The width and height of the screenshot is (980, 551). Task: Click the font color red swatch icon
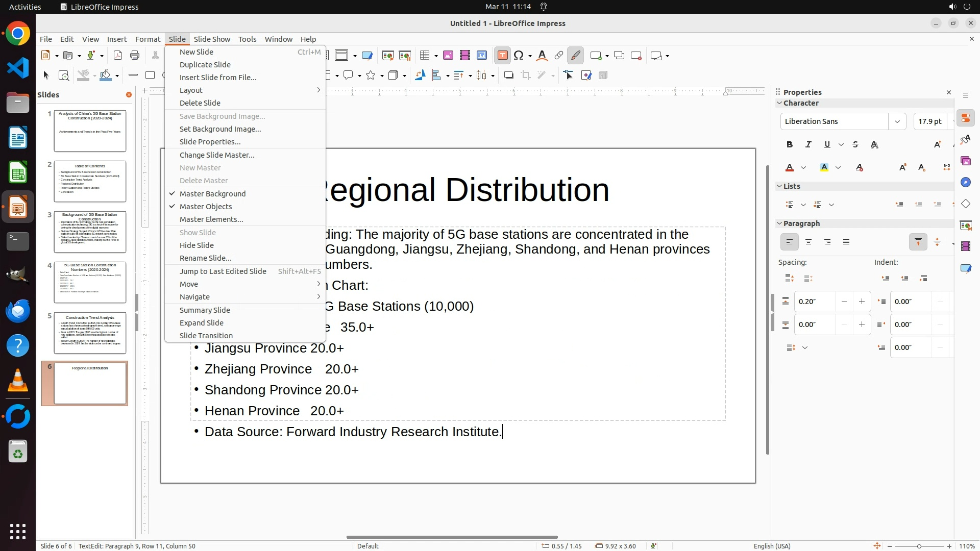(x=790, y=168)
